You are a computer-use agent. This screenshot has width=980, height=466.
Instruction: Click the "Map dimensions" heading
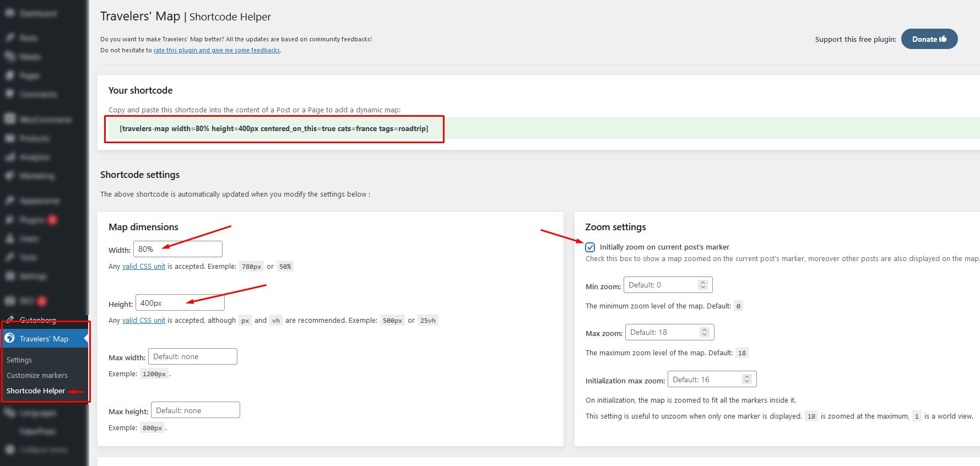(x=143, y=227)
